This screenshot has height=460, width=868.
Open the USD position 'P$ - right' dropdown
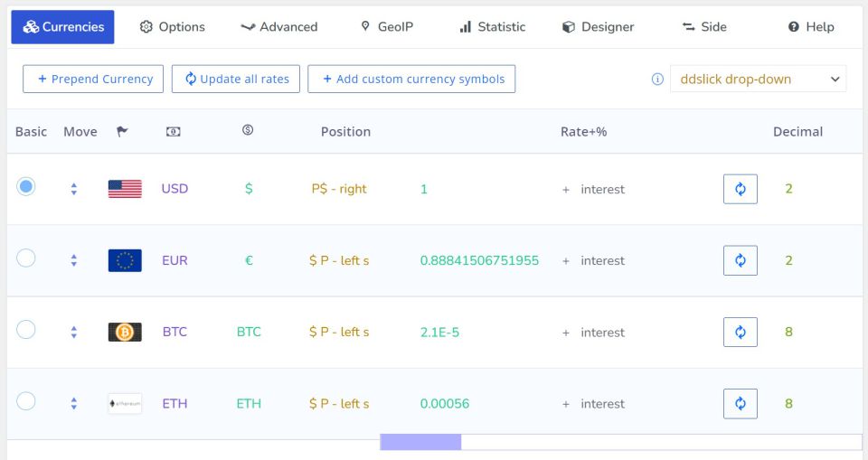click(339, 189)
